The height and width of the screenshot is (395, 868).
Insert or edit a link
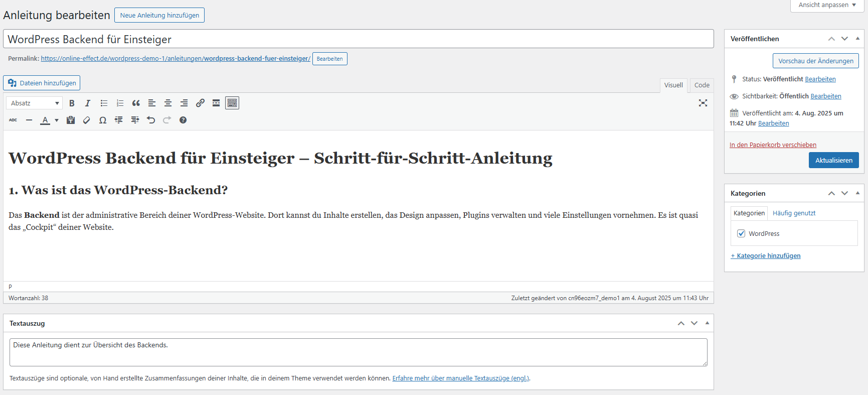tap(200, 103)
